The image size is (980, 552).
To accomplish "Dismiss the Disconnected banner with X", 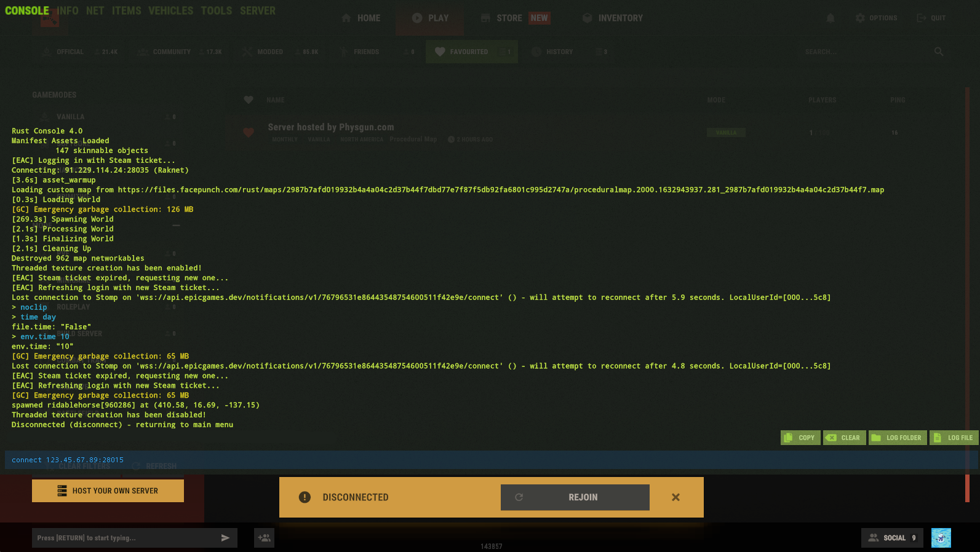I will [x=675, y=497].
